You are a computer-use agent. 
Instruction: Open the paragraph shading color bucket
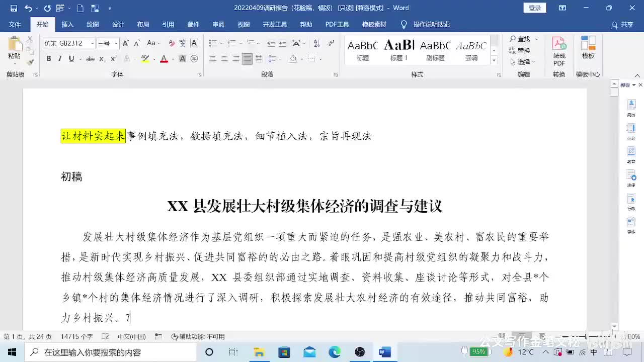[x=293, y=59]
